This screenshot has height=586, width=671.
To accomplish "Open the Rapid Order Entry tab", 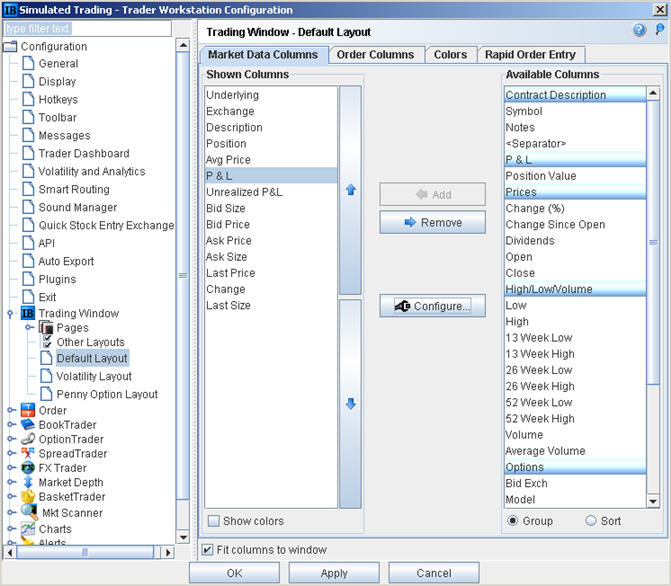I will [530, 55].
